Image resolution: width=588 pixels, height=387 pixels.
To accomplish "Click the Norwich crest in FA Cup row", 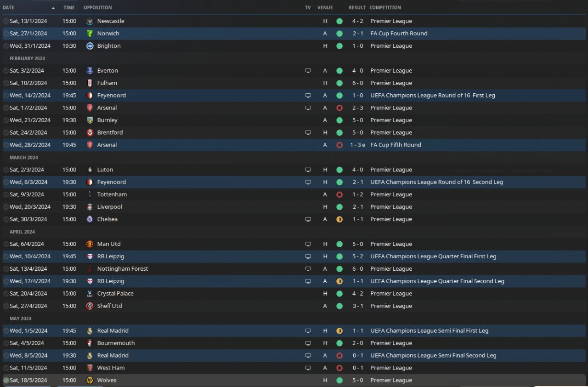I will 90,34.
